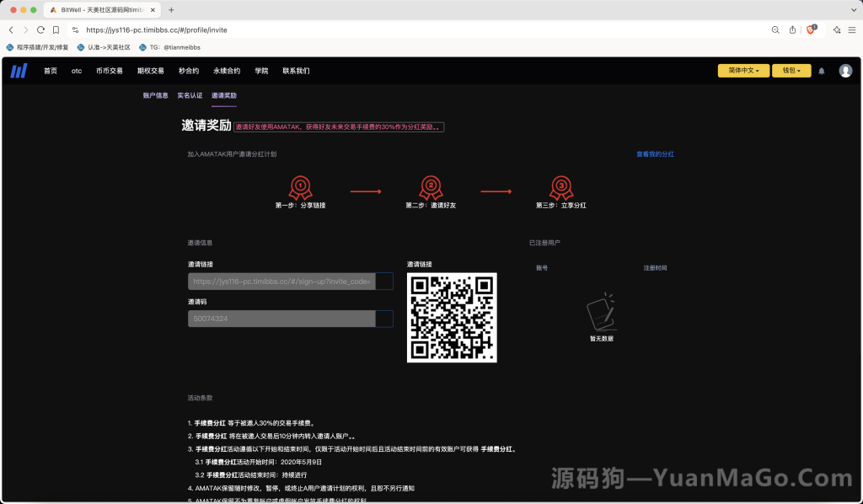Click the invitation QR code image

click(x=453, y=319)
